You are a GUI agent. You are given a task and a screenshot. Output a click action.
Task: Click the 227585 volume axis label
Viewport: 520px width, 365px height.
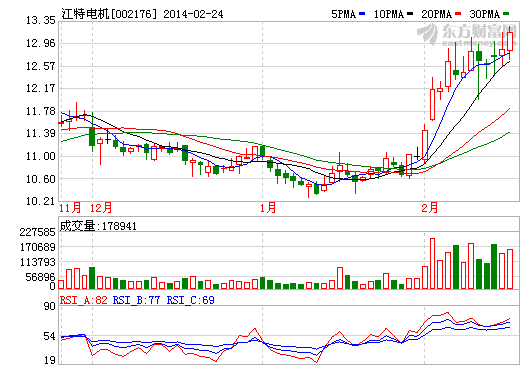point(37,232)
